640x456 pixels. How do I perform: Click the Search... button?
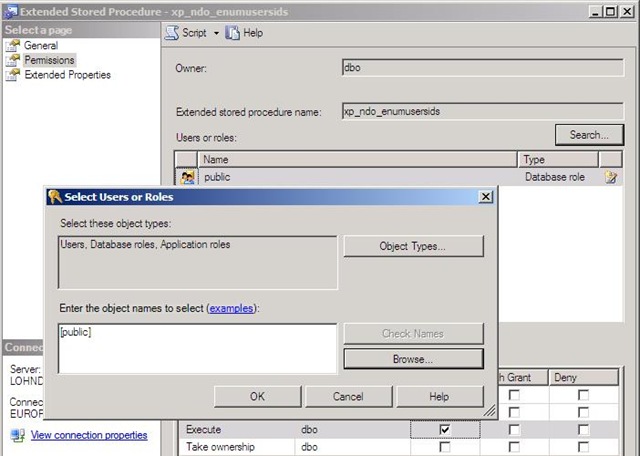pyautogui.click(x=589, y=135)
